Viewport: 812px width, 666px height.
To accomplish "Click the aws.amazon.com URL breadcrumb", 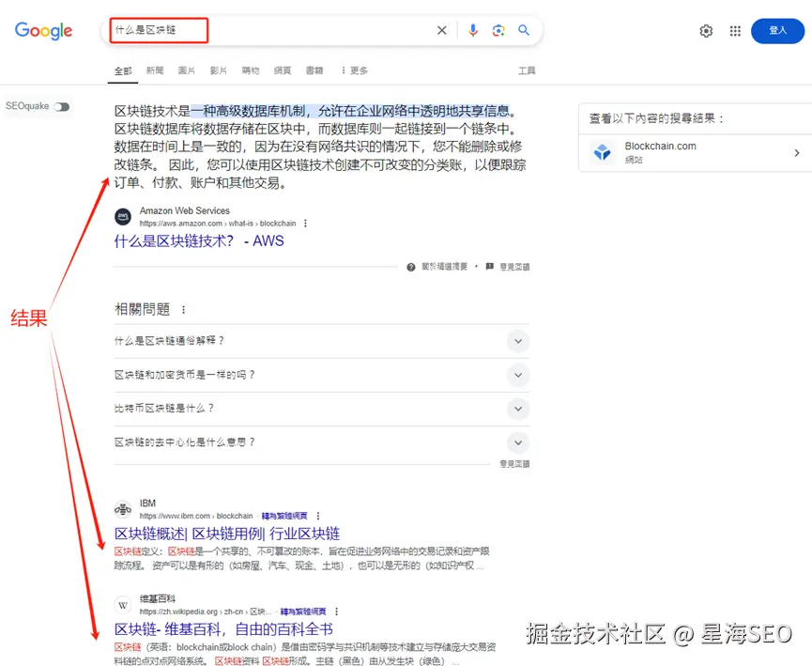I will tap(218, 224).
